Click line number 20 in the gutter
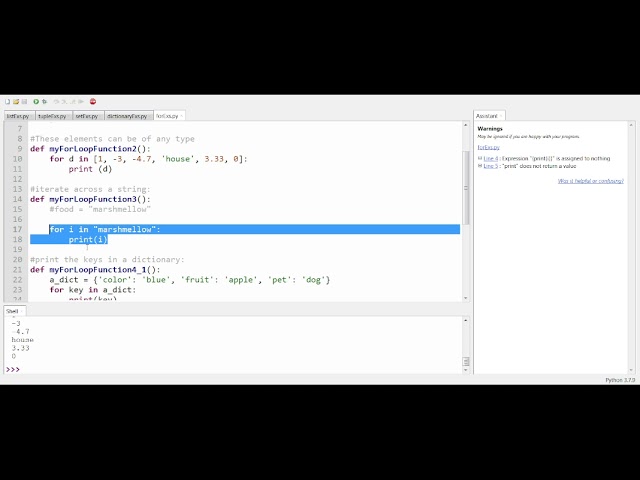The height and width of the screenshot is (480, 640). [17, 260]
